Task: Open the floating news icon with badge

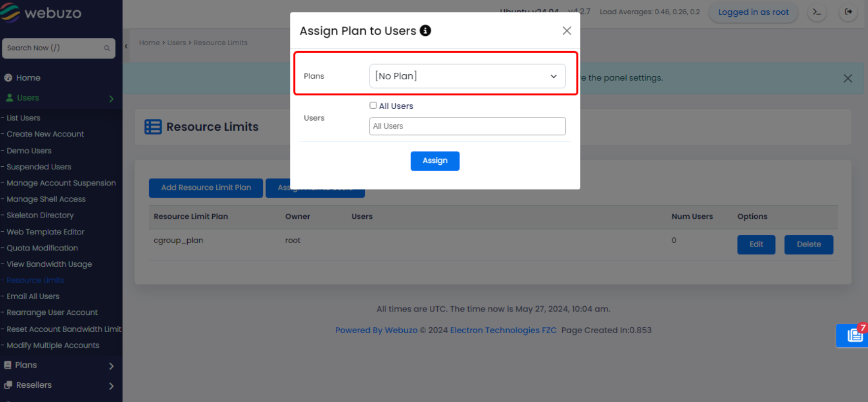Action: coord(854,336)
